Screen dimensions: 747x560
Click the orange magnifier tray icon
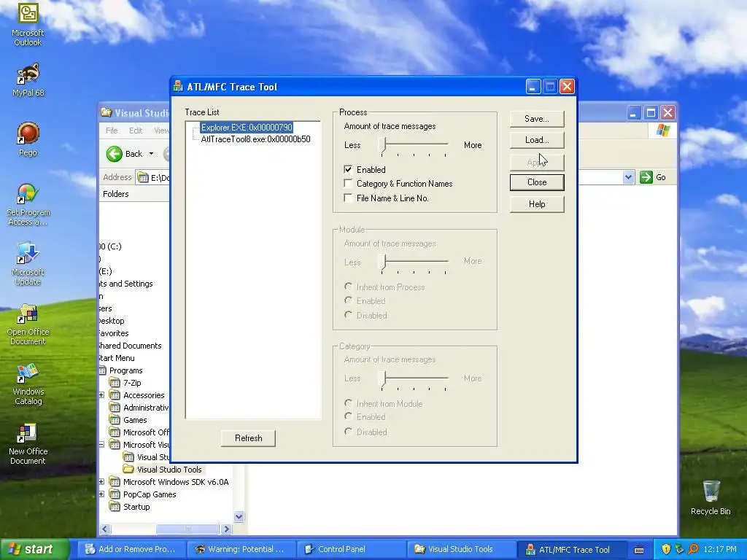click(x=693, y=549)
